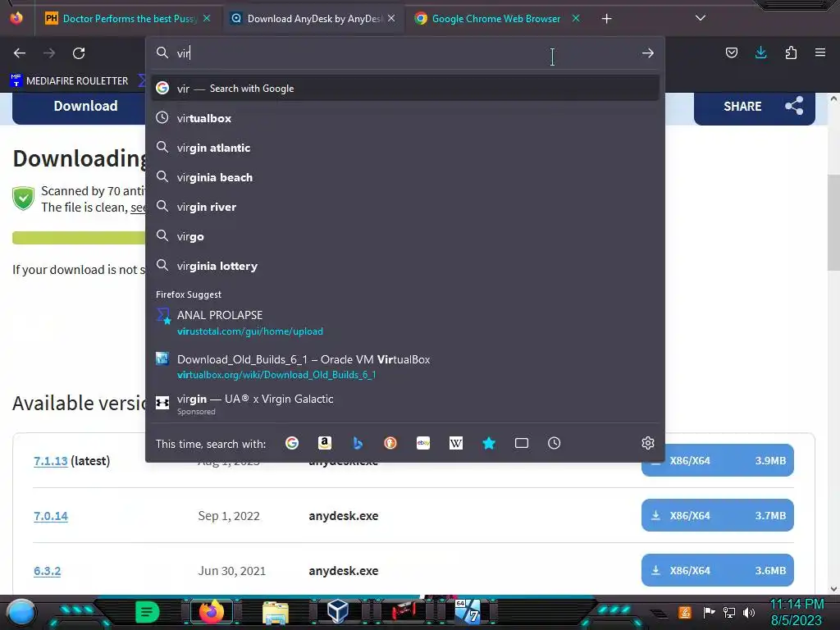This screenshot has width=840, height=630.
Task: Close the Download AnyDesk tab
Action: [x=391, y=19]
